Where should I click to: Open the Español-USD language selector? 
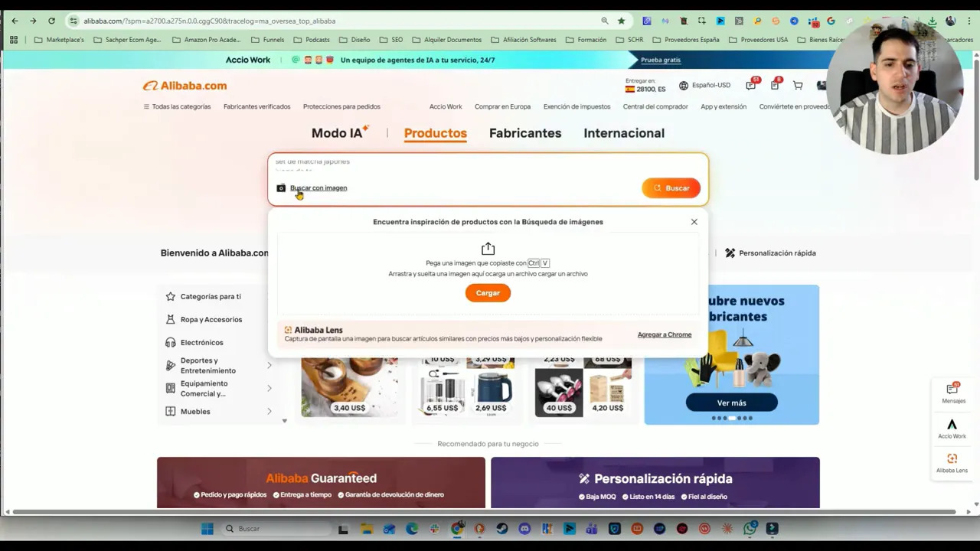(x=705, y=86)
